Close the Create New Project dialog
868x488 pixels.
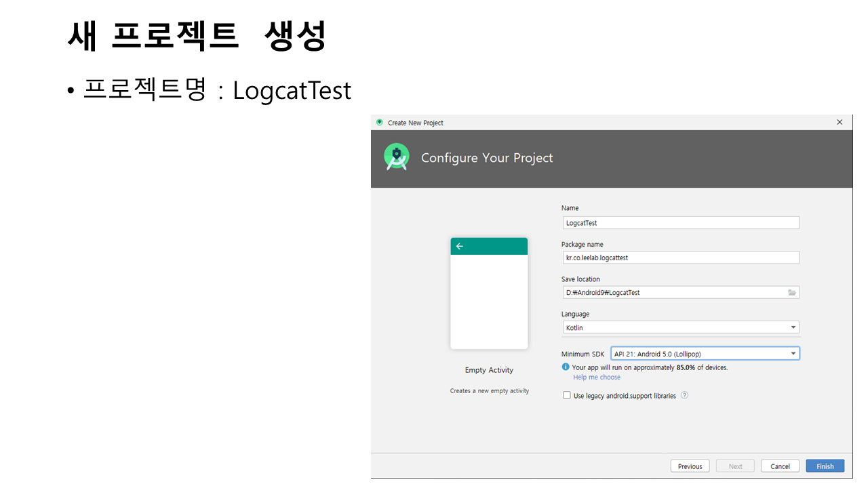[840, 123]
